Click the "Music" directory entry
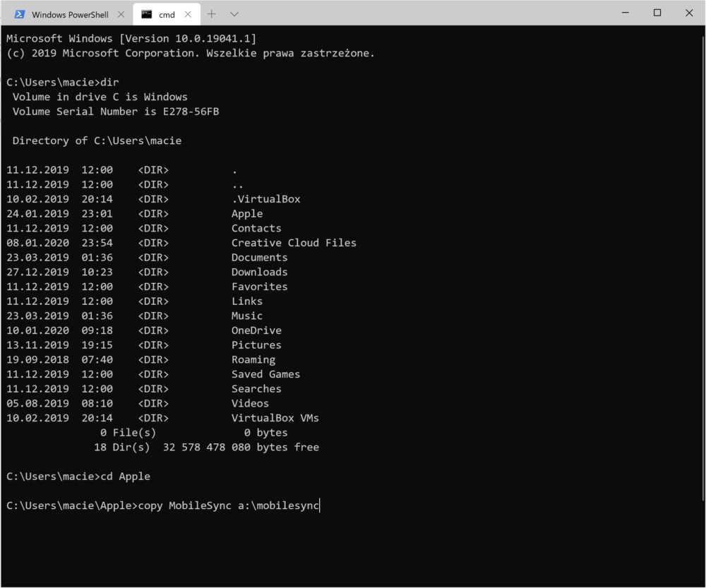This screenshot has width=706, height=588. click(246, 316)
